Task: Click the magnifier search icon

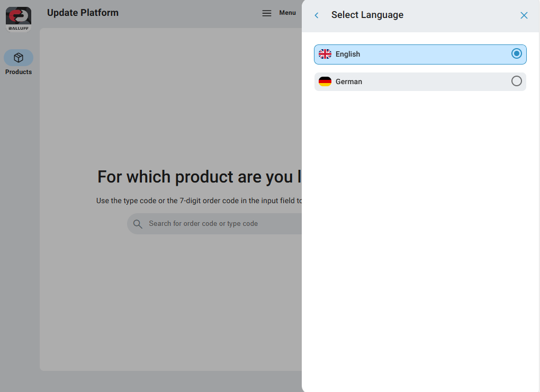Action: point(138,224)
